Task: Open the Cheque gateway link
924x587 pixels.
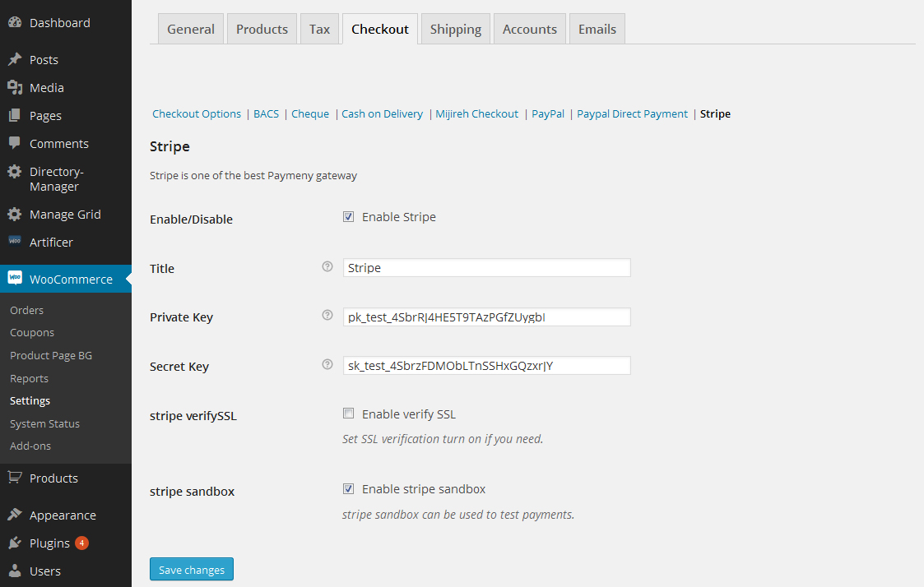Action: point(310,113)
